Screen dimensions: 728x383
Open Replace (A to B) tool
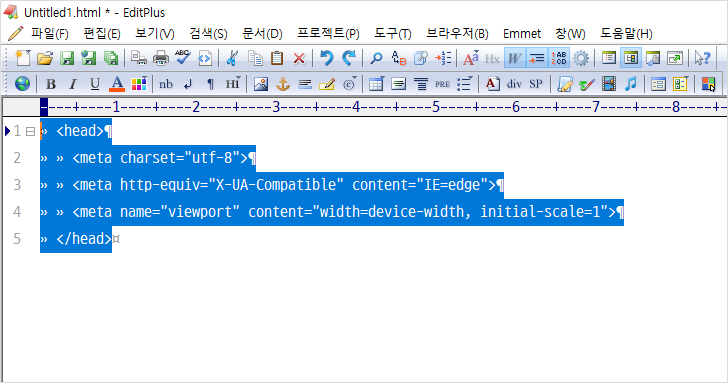tap(398, 58)
